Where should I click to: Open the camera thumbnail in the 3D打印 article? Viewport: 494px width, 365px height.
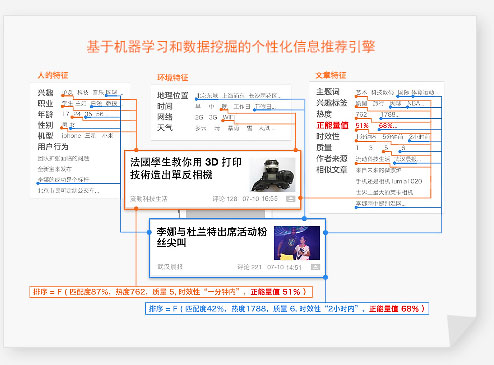click(273, 175)
